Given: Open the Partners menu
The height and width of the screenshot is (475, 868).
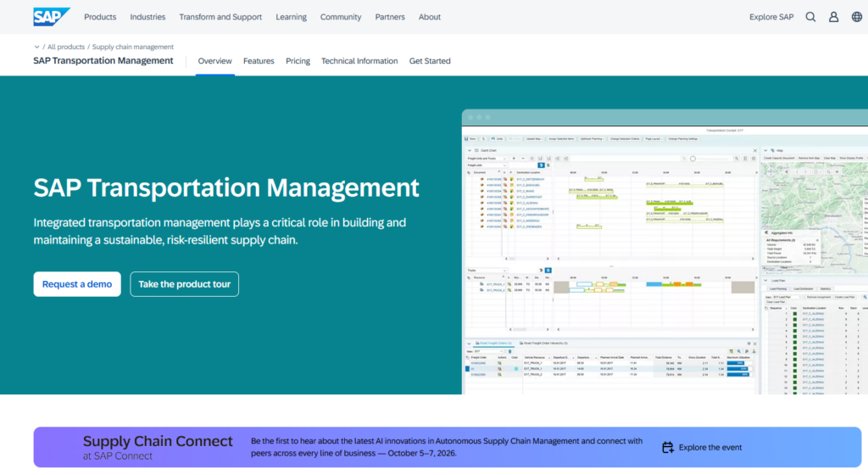Looking at the screenshot, I should click(390, 17).
